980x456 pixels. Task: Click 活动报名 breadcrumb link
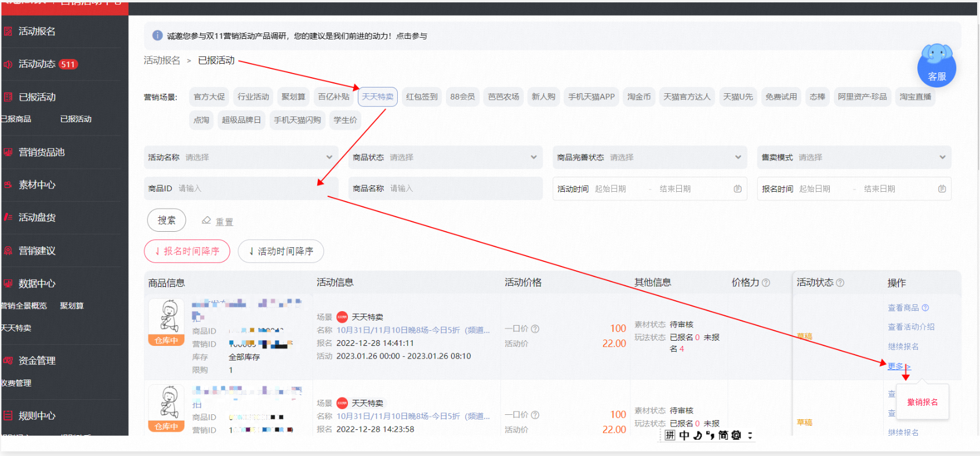tap(162, 60)
